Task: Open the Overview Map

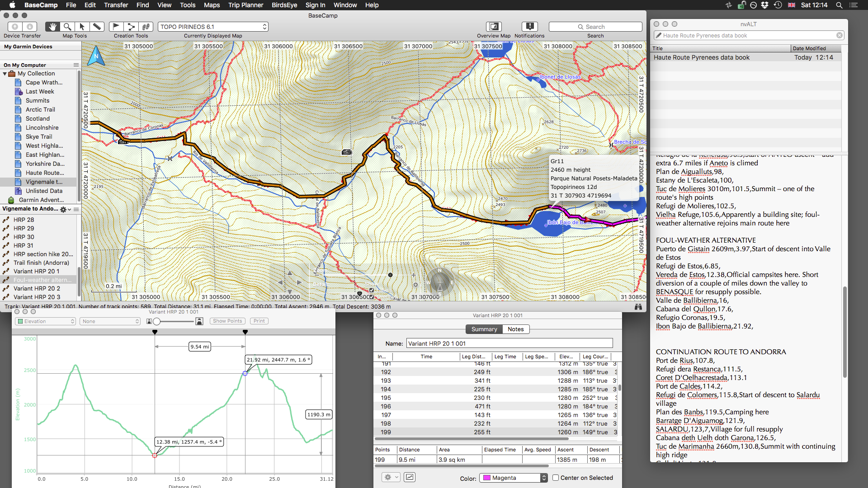Action: [x=493, y=27]
